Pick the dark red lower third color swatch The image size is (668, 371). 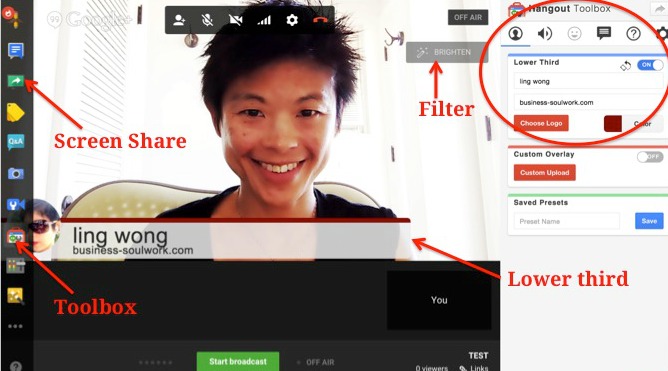[613, 124]
